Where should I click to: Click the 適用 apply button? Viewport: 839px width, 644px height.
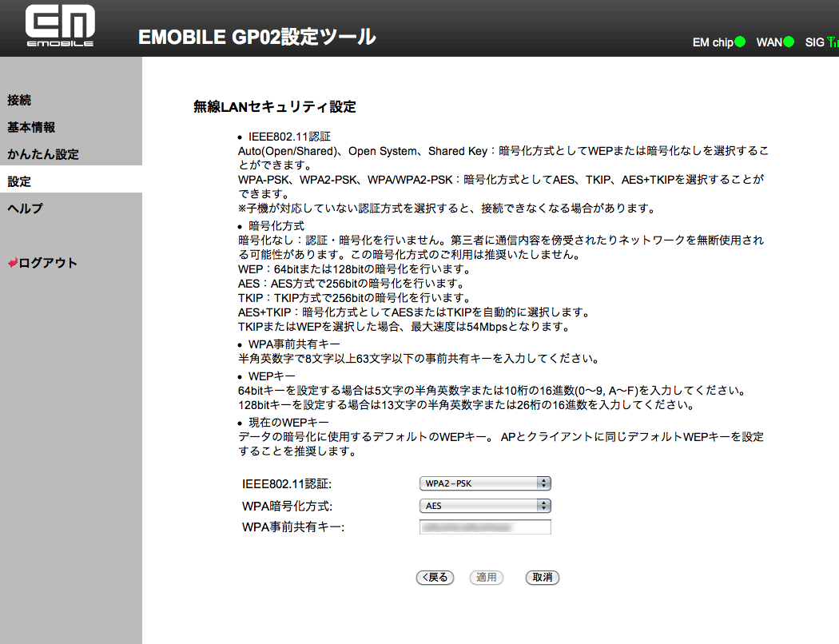pyautogui.click(x=487, y=577)
